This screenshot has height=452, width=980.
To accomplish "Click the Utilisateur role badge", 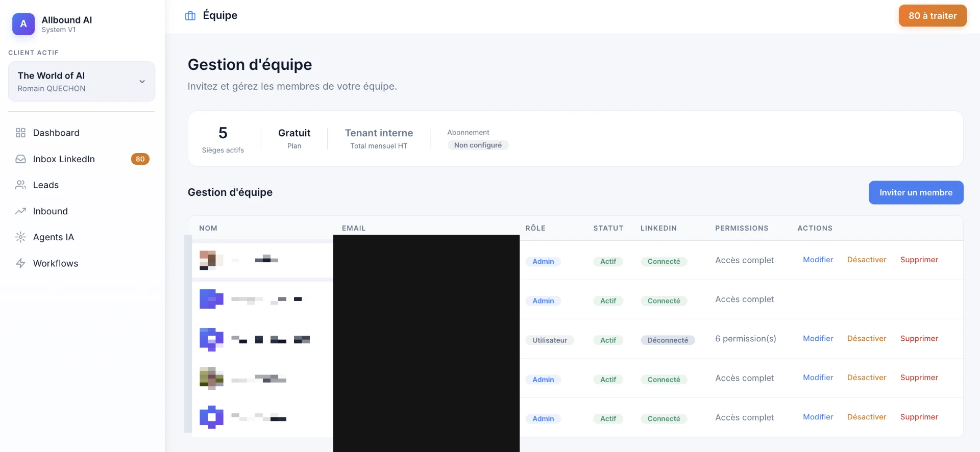I will tap(550, 340).
